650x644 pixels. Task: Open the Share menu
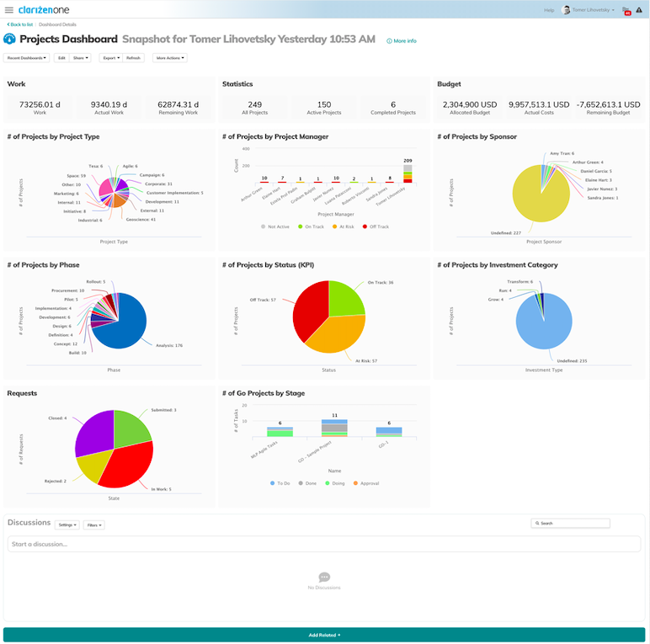point(81,58)
